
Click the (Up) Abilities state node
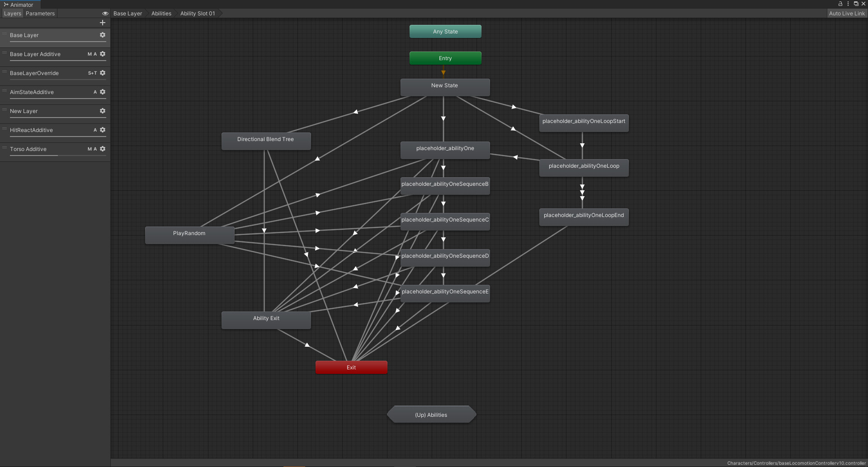point(431,414)
